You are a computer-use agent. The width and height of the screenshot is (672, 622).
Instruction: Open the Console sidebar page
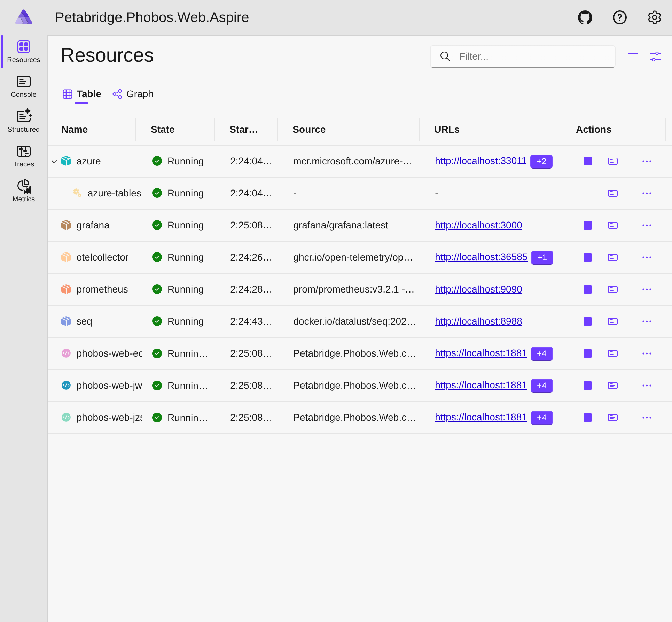pyautogui.click(x=24, y=86)
